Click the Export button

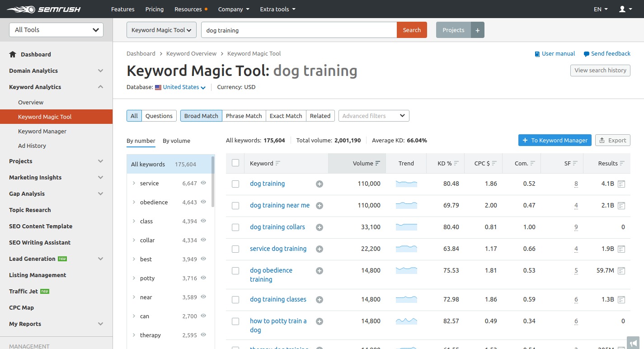[612, 141]
